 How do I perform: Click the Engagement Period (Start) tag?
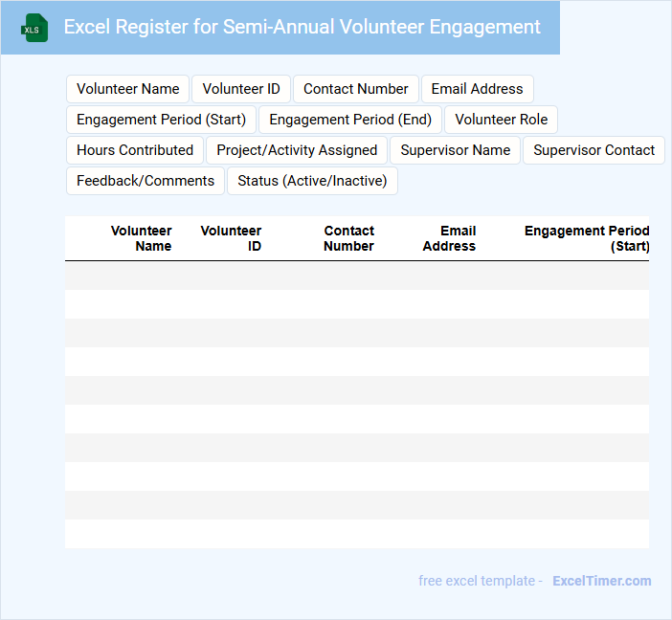pos(161,120)
